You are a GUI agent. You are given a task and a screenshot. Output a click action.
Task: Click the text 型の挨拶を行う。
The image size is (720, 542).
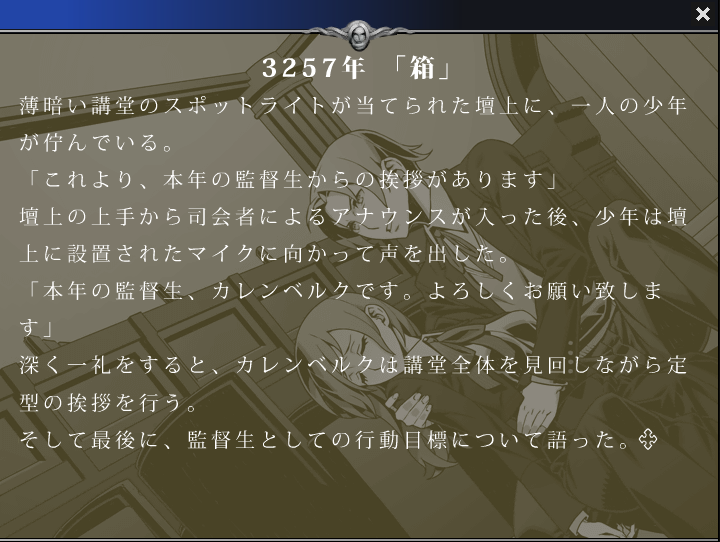[x=108, y=402]
